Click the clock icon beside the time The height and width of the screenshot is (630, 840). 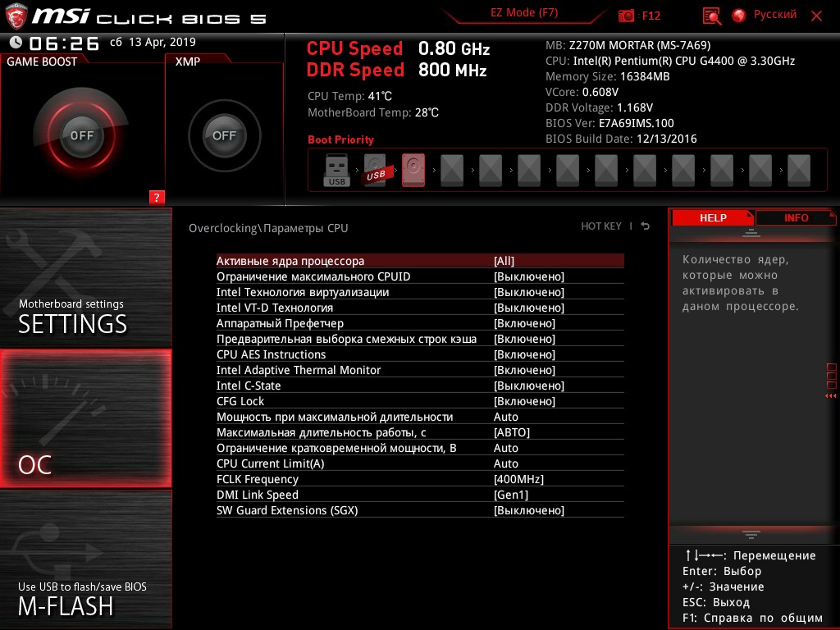(x=16, y=43)
